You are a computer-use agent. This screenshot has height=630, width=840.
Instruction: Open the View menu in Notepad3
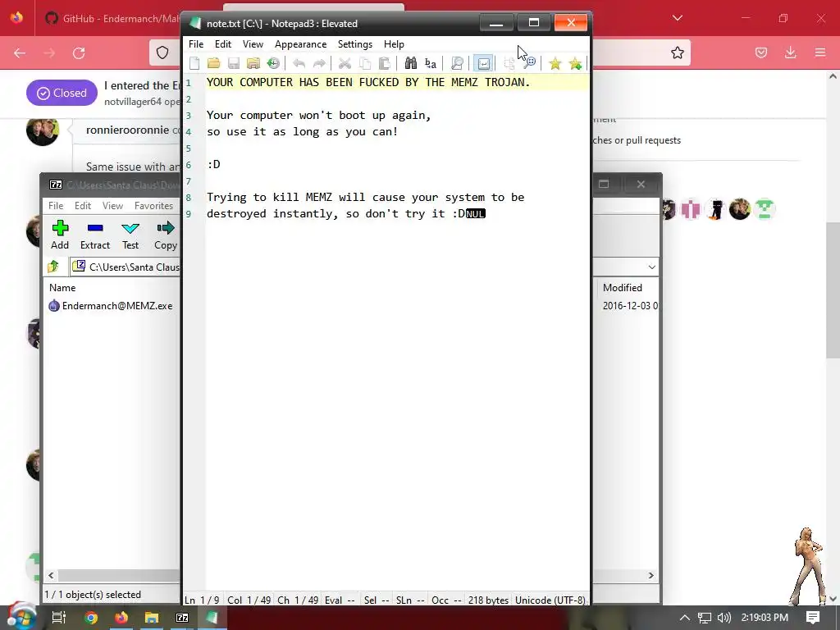253,44
